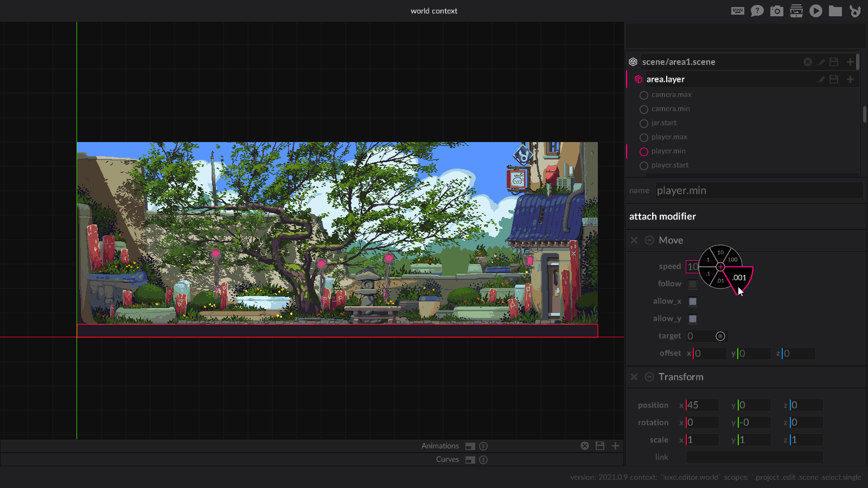Select the player.start entity circle
The image size is (868, 488).
click(x=644, y=166)
